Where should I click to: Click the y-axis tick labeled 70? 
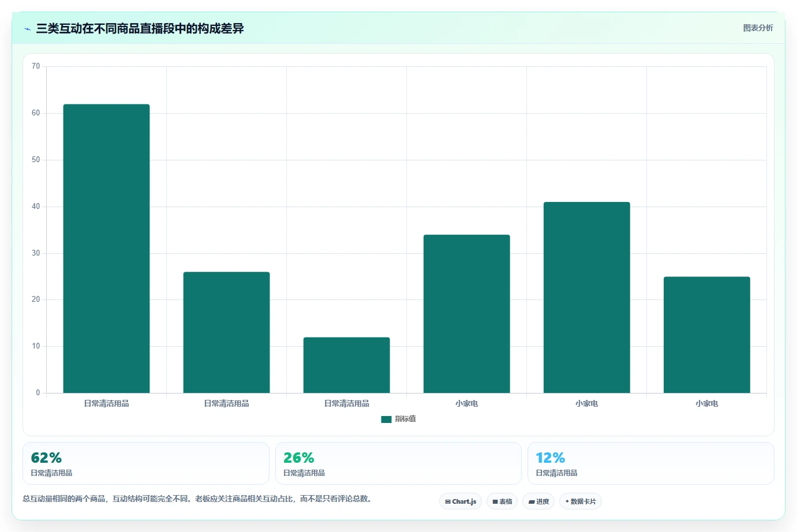tap(36, 66)
